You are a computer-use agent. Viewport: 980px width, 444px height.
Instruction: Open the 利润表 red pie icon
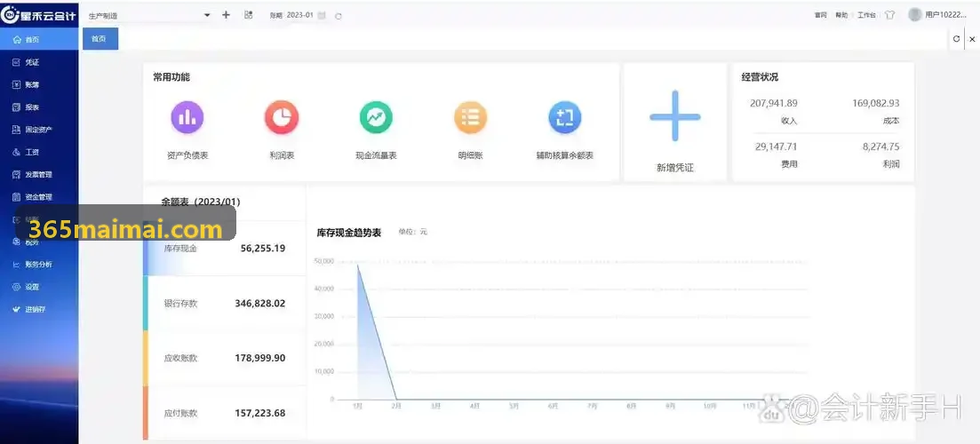click(282, 117)
